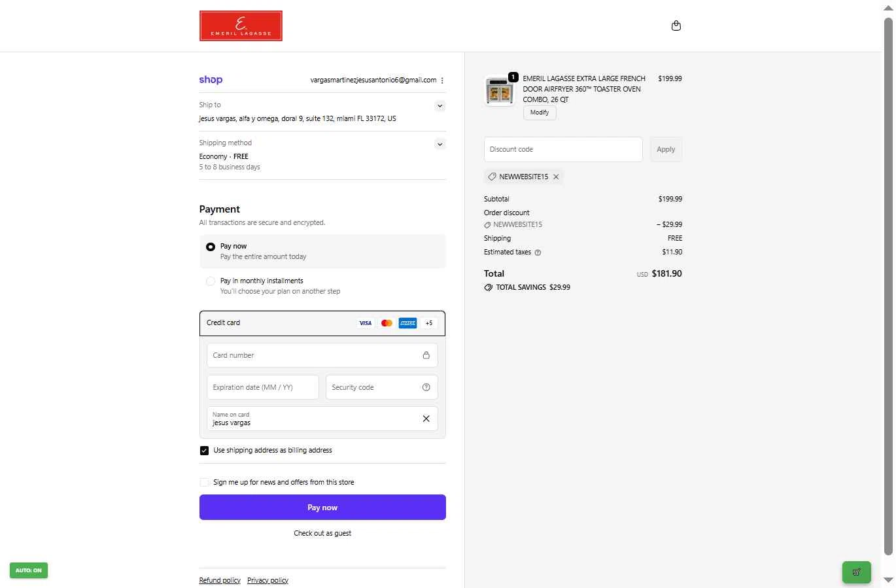
Task: Clear the Name on card field
Action: pos(426,419)
